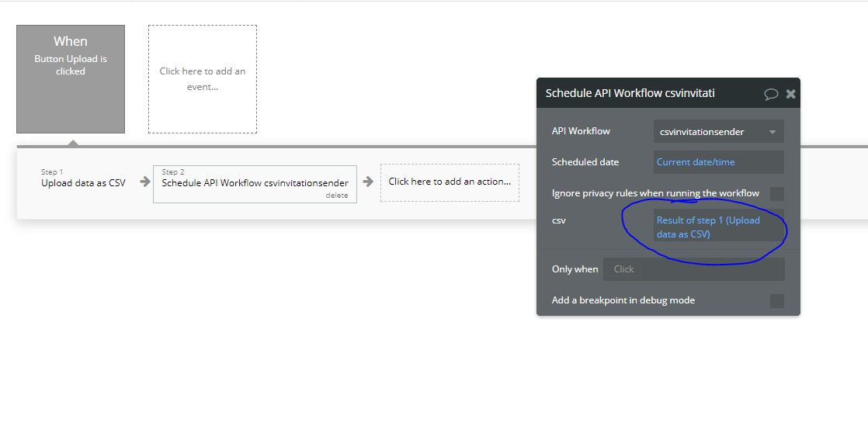This screenshot has width=868, height=433.
Task: Tick Ignore privacy rules checkbox
Action: [777, 193]
